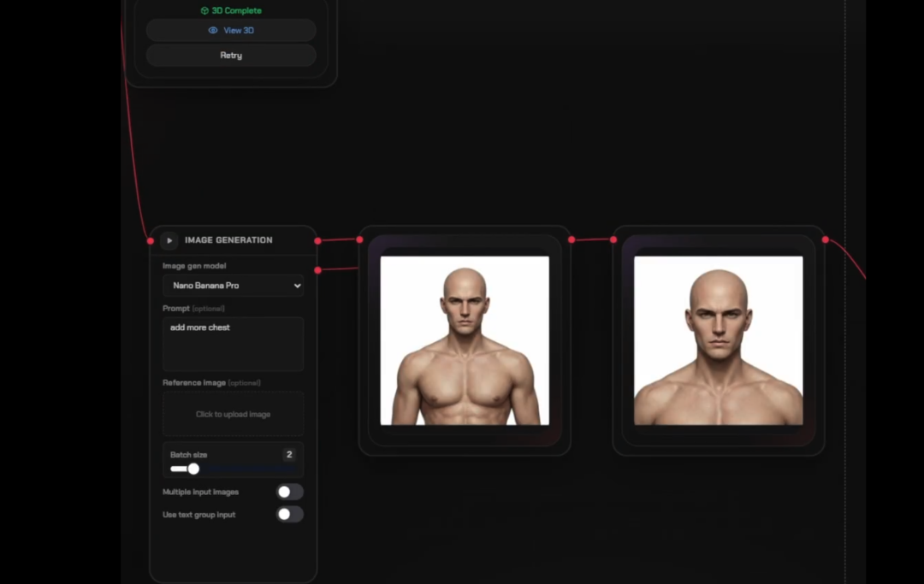Run the Image Generation node play icon

point(169,240)
